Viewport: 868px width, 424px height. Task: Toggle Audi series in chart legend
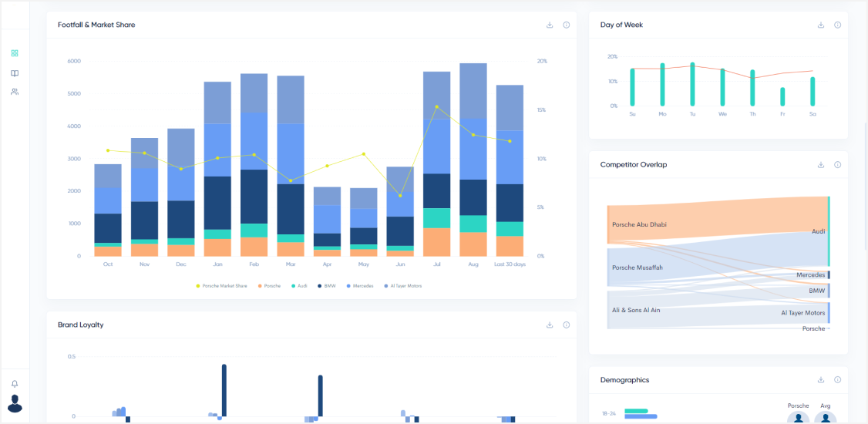[x=298, y=286]
